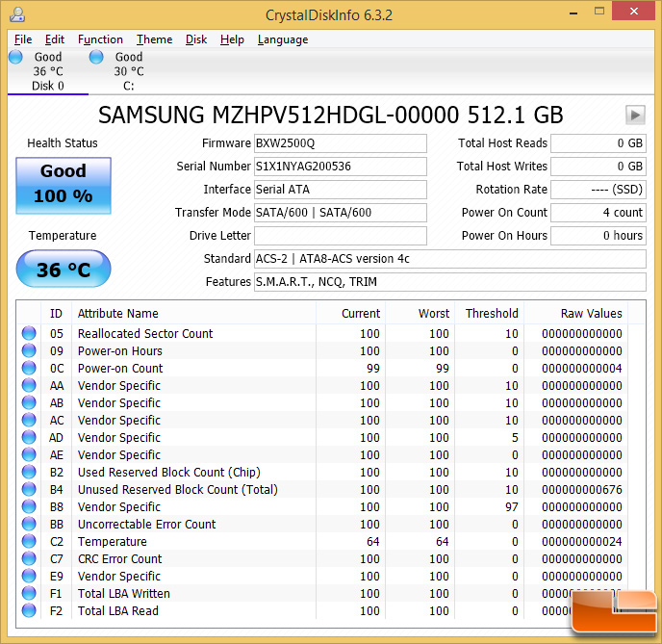This screenshot has height=644, width=662.
Task: Click the Attribute Name column header
Action: pyautogui.click(x=193, y=314)
